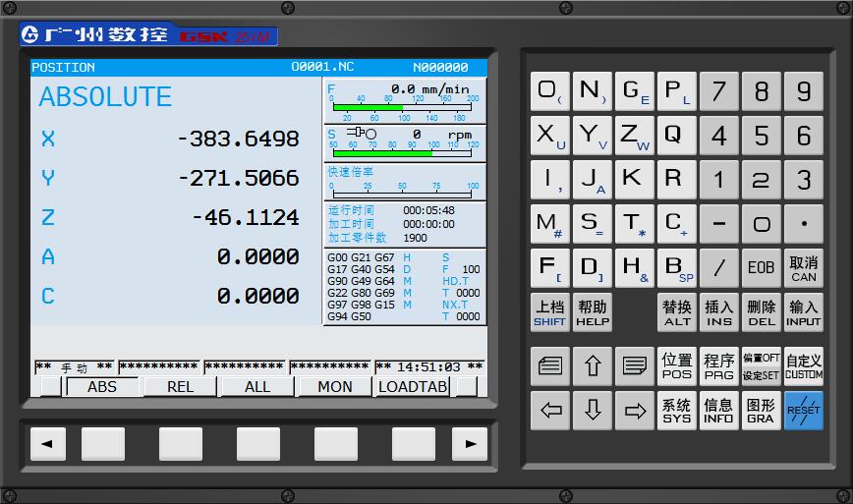
Task: Open the PRG program page
Action: point(718,367)
